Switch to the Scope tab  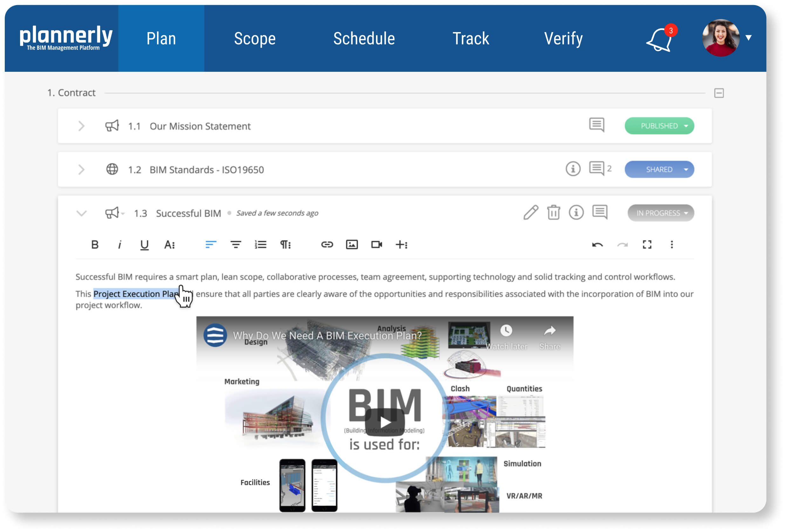pos(255,38)
